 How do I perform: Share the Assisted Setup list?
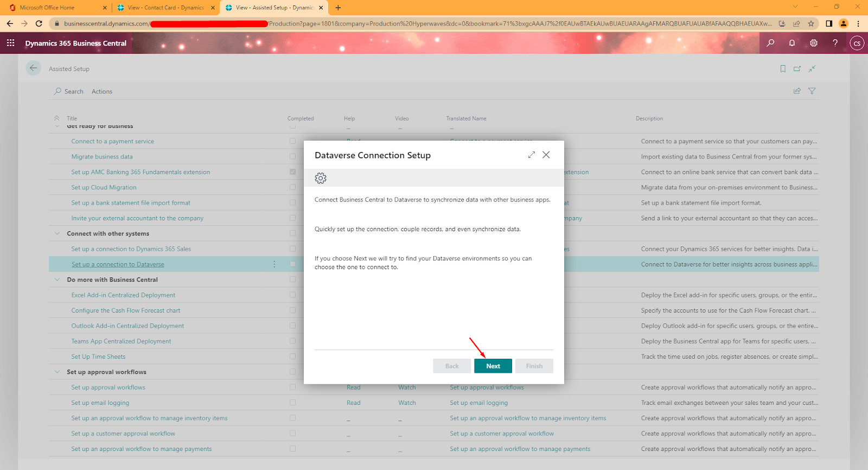pos(797,91)
